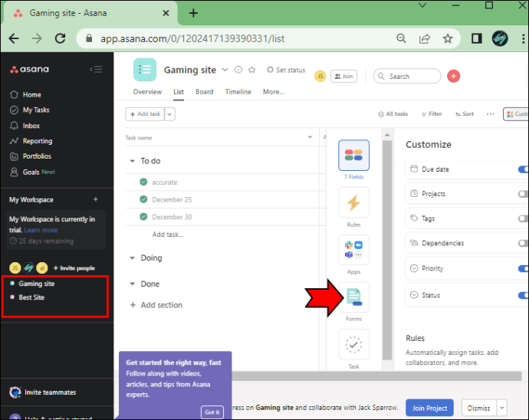Screen dimensions: 529x420
Task: Open the Inbox bell item
Action: pos(25,126)
